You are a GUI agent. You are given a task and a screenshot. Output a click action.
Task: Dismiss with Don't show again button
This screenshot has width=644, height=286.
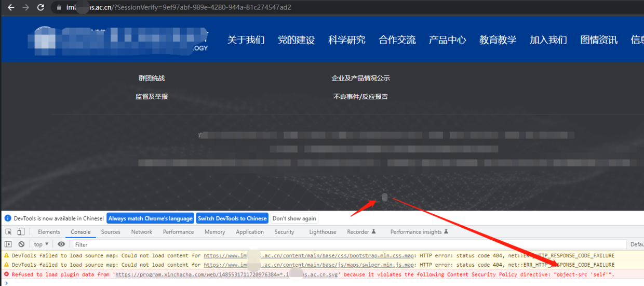[x=294, y=218]
